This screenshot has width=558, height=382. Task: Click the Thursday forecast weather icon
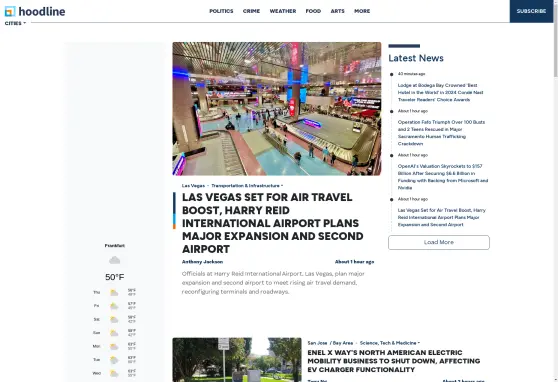[x=114, y=293]
